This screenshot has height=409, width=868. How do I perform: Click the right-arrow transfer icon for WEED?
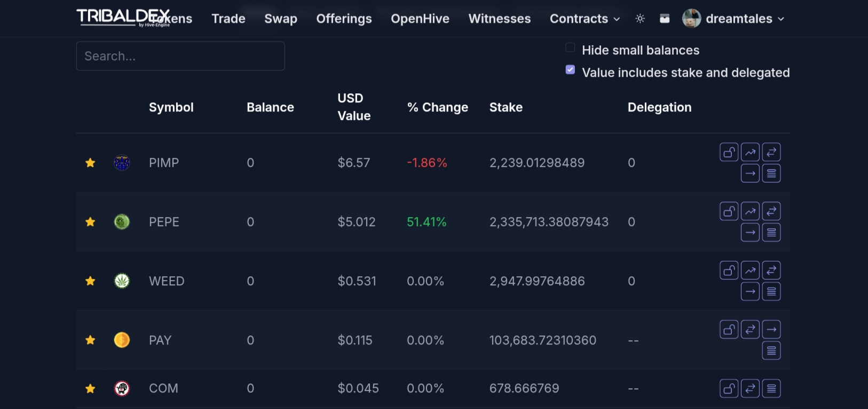click(750, 292)
